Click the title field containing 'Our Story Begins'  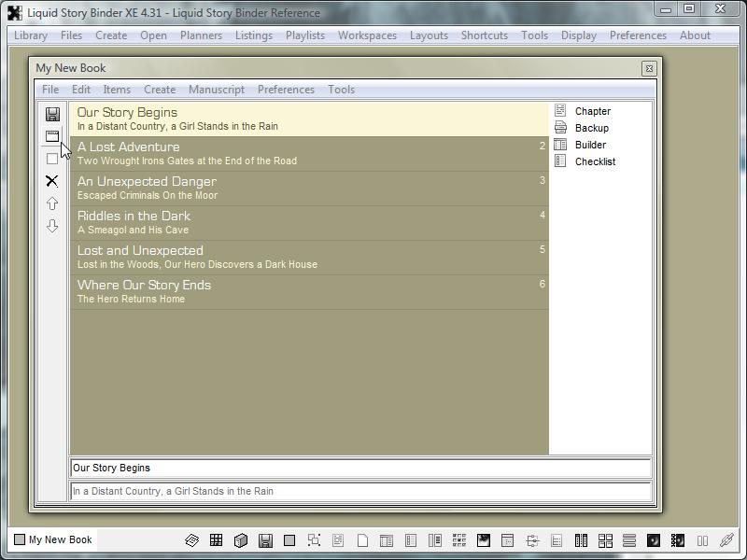pos(360,469)
